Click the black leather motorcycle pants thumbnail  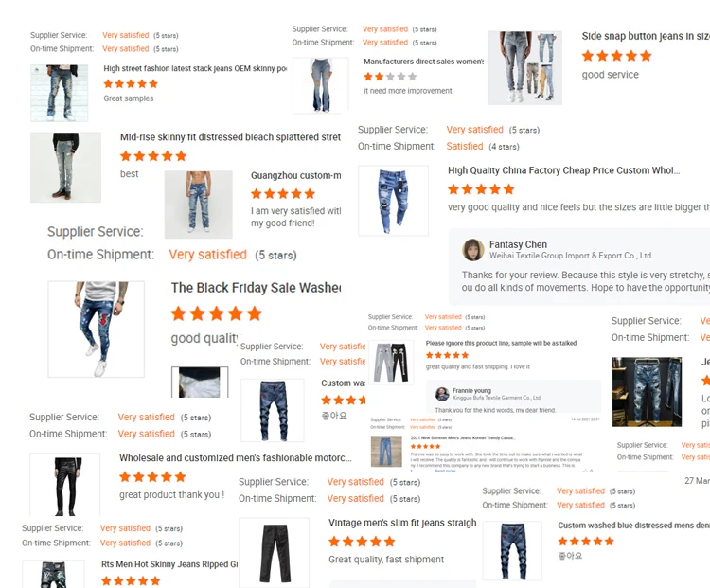click(65, 484)
